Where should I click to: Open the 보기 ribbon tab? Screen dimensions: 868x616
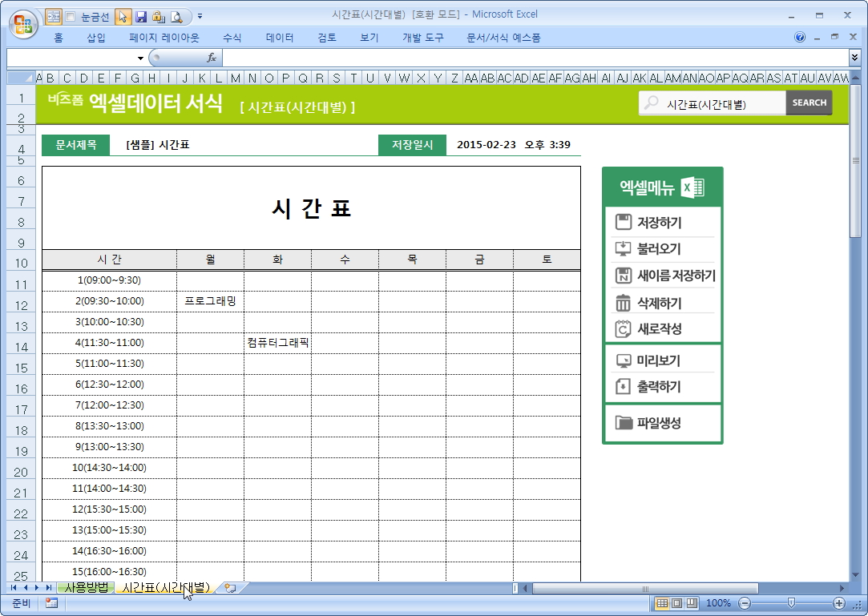[x=369, y=38]
